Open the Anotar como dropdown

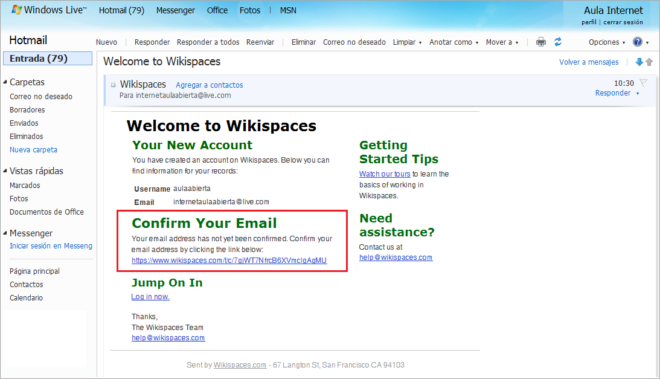coord(454,42)
